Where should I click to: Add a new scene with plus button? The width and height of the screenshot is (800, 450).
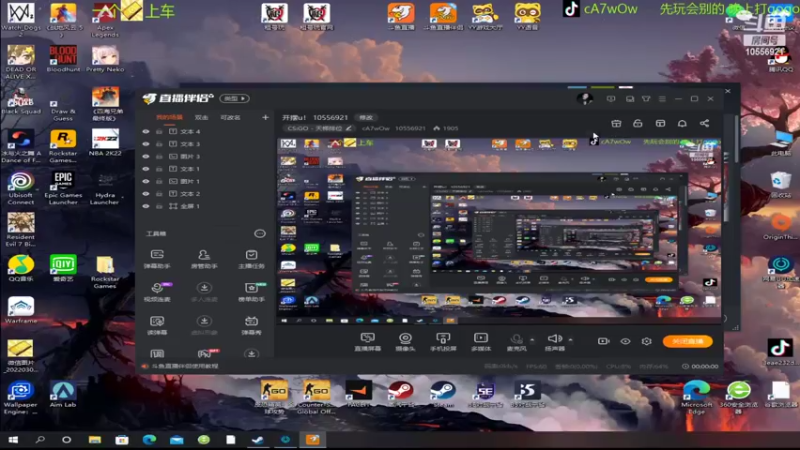click(265, 117)
